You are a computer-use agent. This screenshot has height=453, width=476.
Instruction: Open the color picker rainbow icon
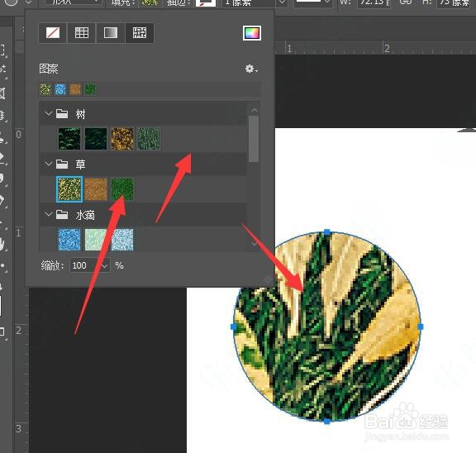(252, 33)
